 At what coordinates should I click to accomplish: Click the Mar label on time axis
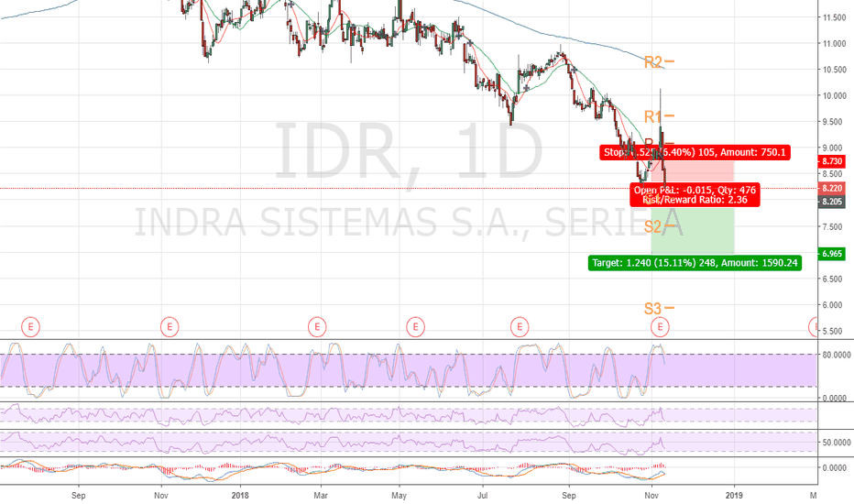click(x=321, y=495)
